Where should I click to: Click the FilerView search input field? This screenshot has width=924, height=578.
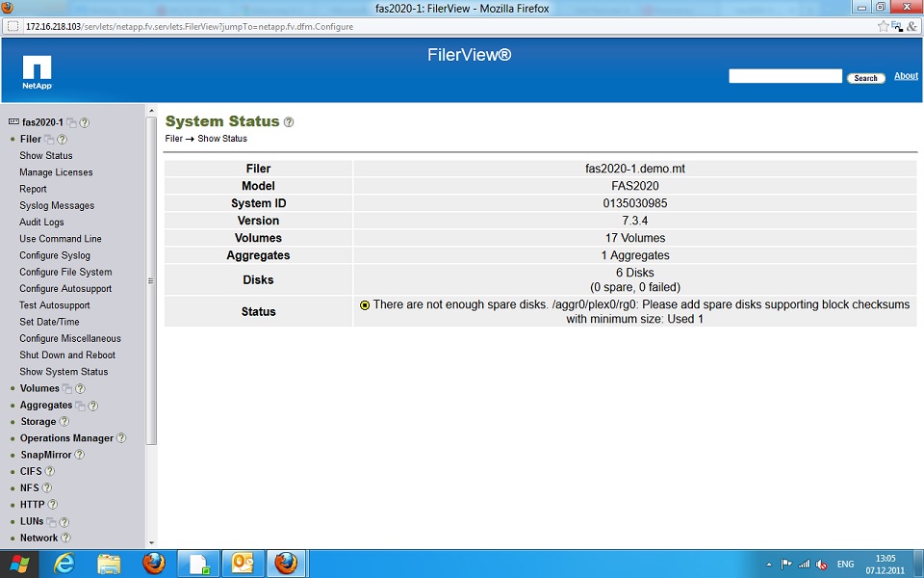click(785, 76)
